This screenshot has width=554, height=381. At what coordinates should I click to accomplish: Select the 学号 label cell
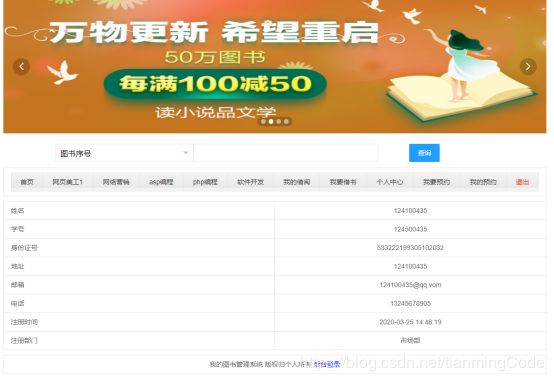pos(139,229)
